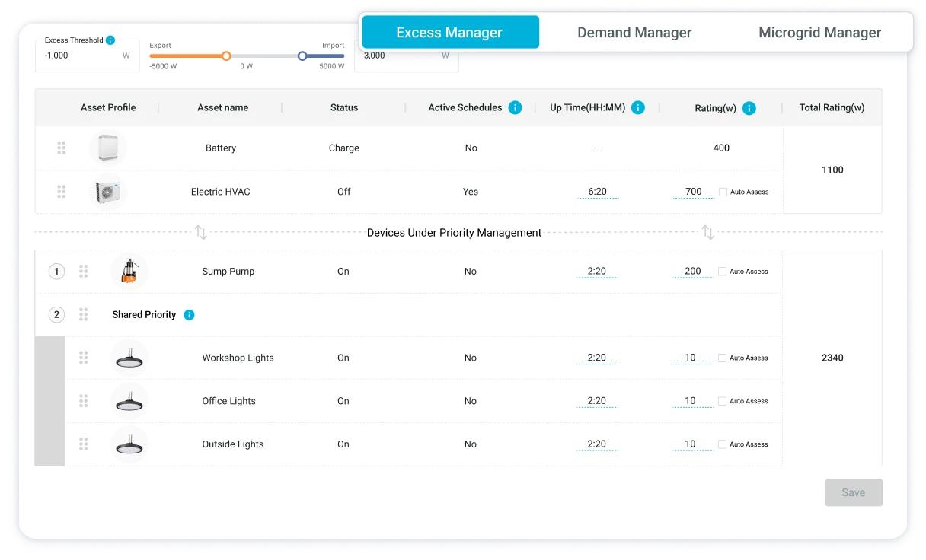Click the right swap arrows on the divider
This screenshot has width=926, height=560.
(708, 232)
